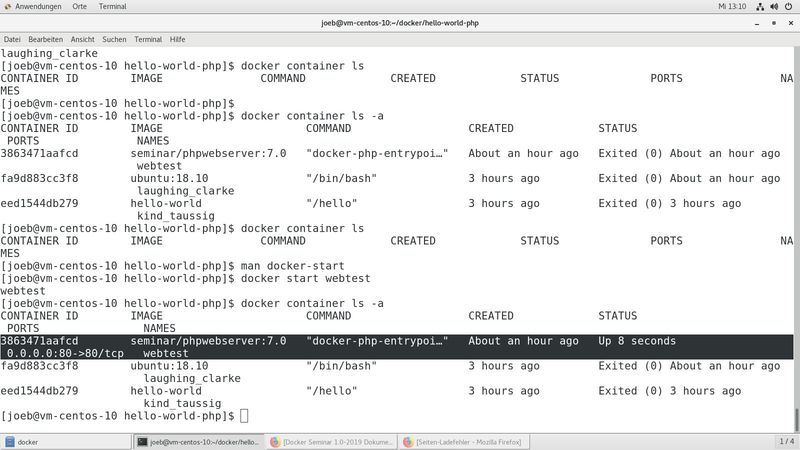This screenshot has width=800, height=450.
Task: Click the volume speaker icon
Action: coord(774,7)
